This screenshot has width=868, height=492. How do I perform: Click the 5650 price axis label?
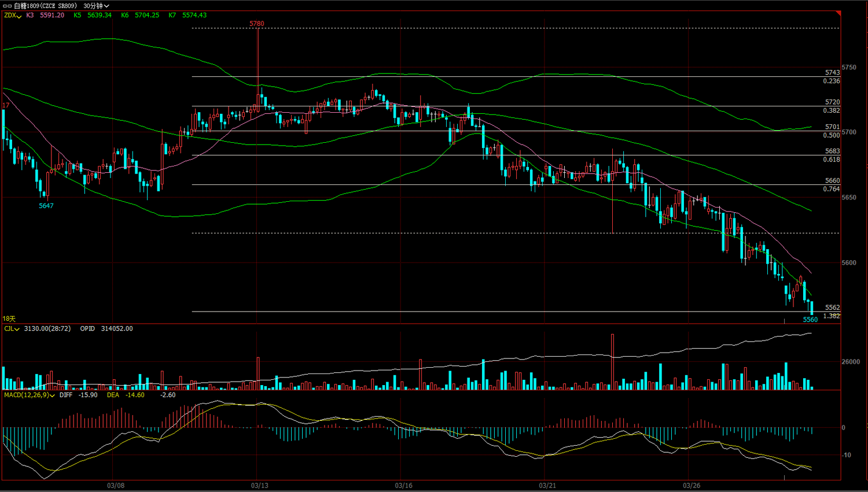849,197
